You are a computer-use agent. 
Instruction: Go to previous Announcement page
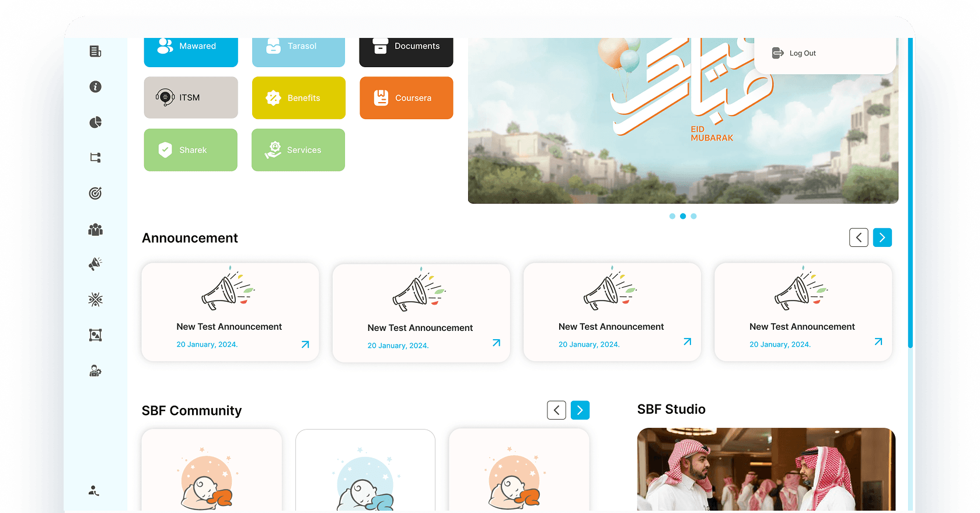(859, 238)
